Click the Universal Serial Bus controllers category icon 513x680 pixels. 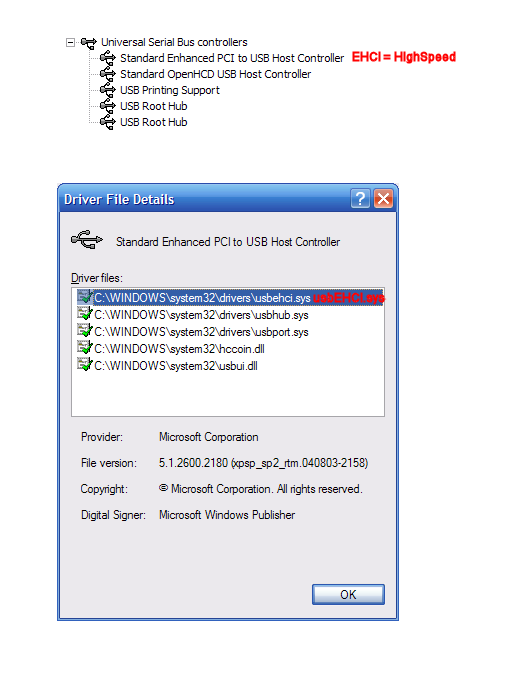click(89, 42)
